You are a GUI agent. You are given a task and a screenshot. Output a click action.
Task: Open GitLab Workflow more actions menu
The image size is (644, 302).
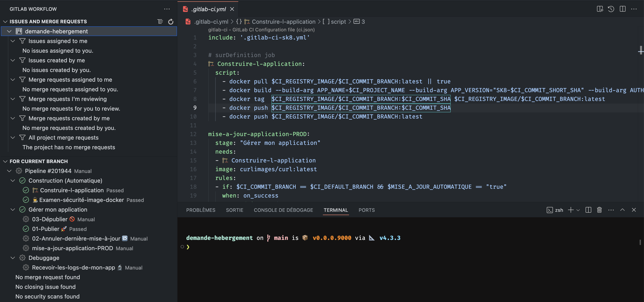[x=167, y=9]
